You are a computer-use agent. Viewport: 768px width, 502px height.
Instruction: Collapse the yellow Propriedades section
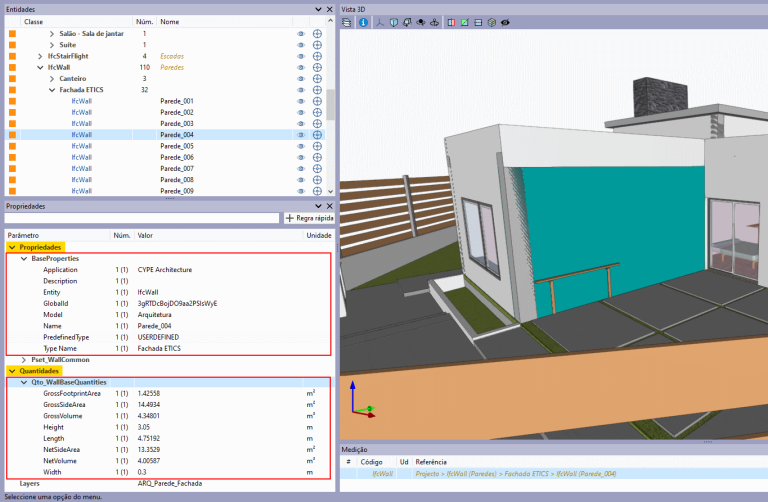click(x=12, y=247)
